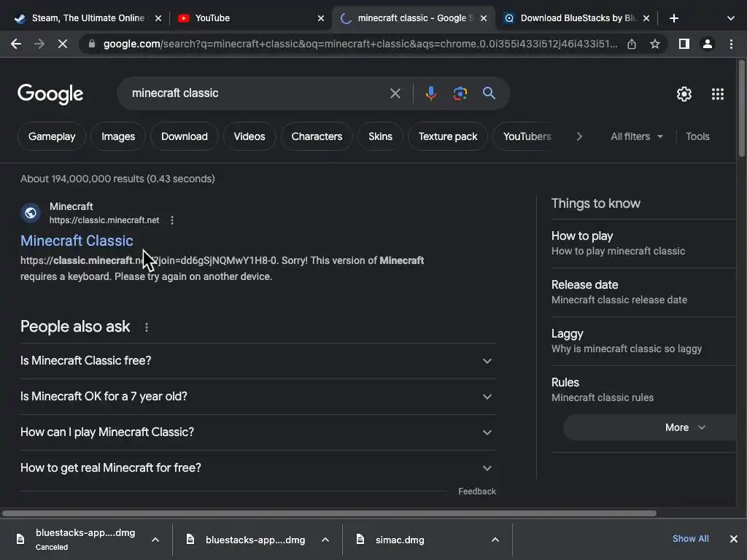The width and height of the screenshot is (747, 560).
Task: Switch to Download BlueStacks tab
Action: click(x=576, y=18)
